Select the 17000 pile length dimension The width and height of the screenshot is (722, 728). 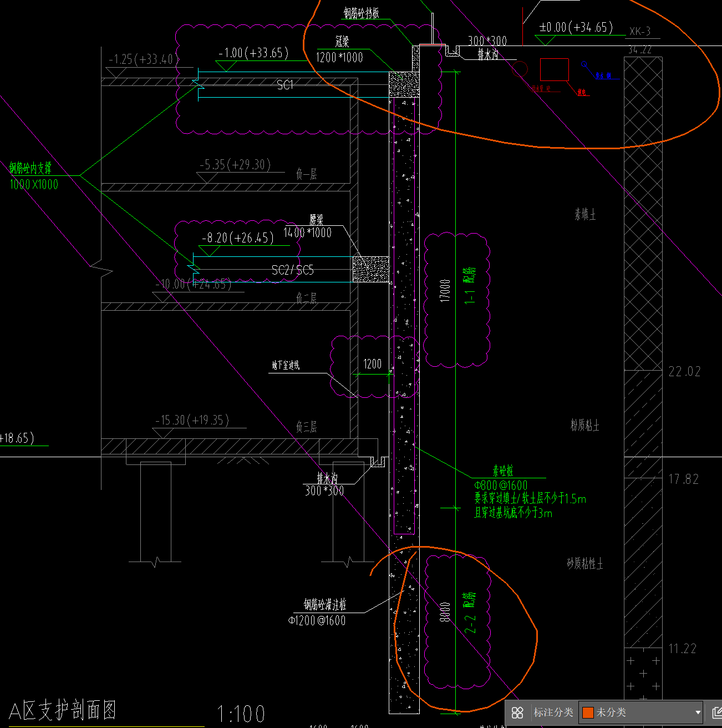(x=445, y=290)
